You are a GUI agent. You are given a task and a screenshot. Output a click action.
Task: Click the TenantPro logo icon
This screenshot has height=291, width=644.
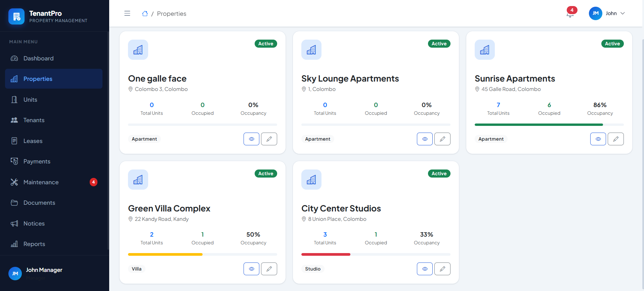(16, 16)
